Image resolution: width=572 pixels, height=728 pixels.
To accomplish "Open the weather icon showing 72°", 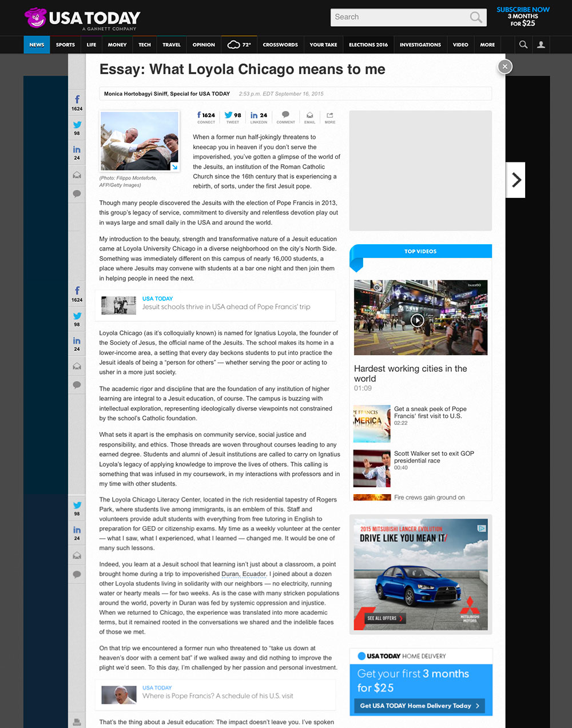I will 239,45.
